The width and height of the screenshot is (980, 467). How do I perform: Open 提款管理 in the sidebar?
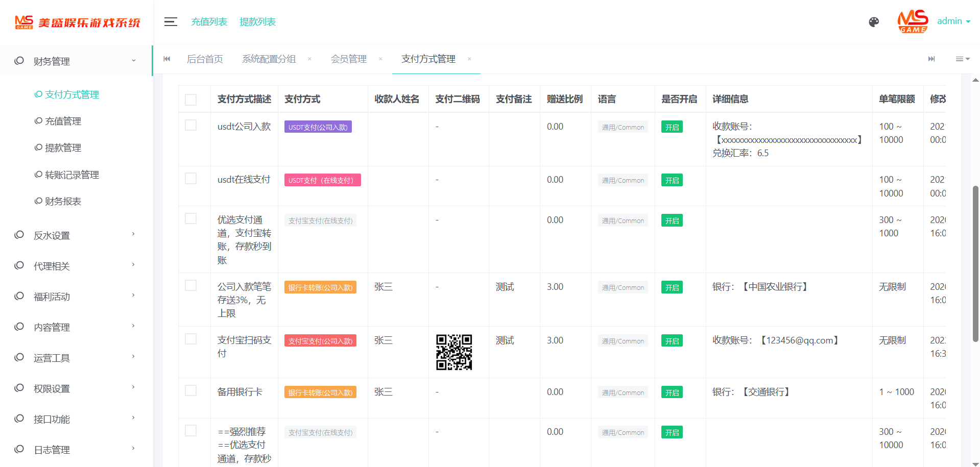click(x=63, y=148)
